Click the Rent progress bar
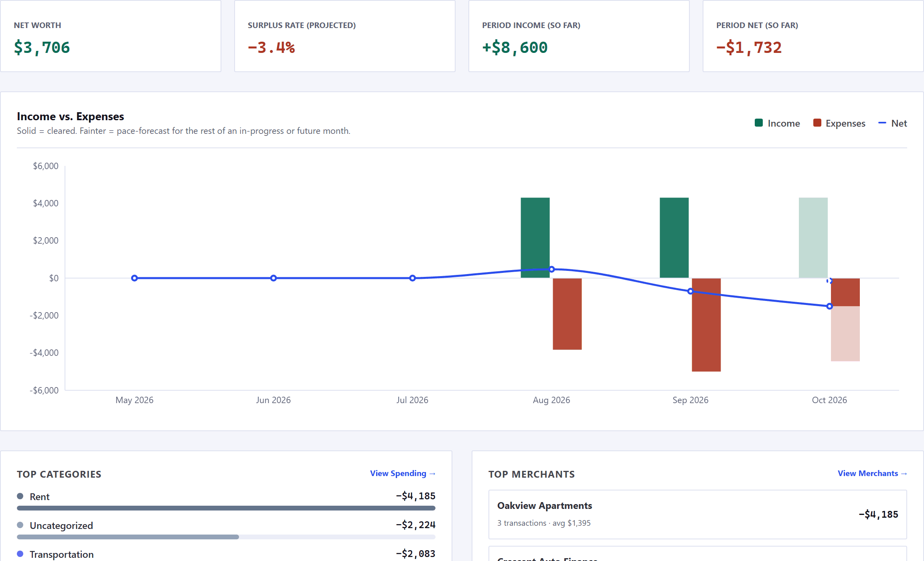The width and height of the screenshot is (924, 561). click(226, 508)
